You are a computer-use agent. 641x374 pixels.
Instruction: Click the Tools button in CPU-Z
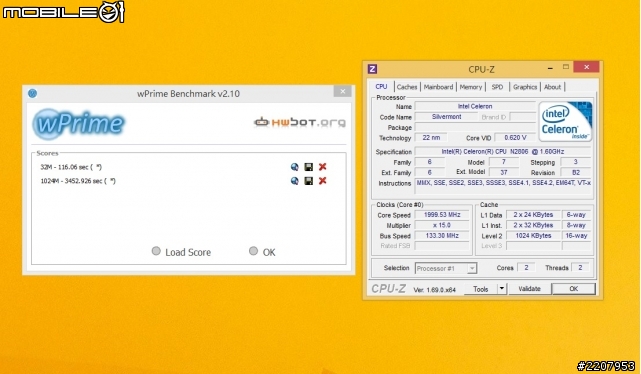point(481,289)
